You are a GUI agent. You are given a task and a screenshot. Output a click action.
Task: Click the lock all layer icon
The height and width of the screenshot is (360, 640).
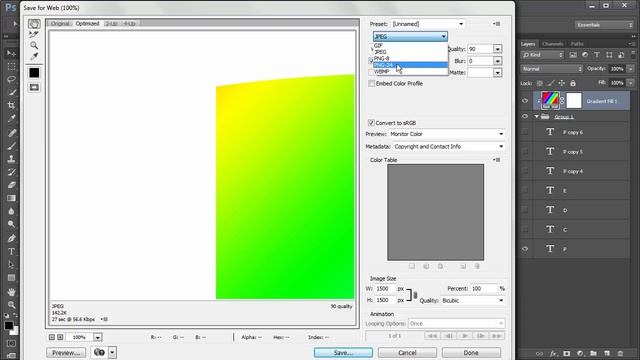pos(573,83)
